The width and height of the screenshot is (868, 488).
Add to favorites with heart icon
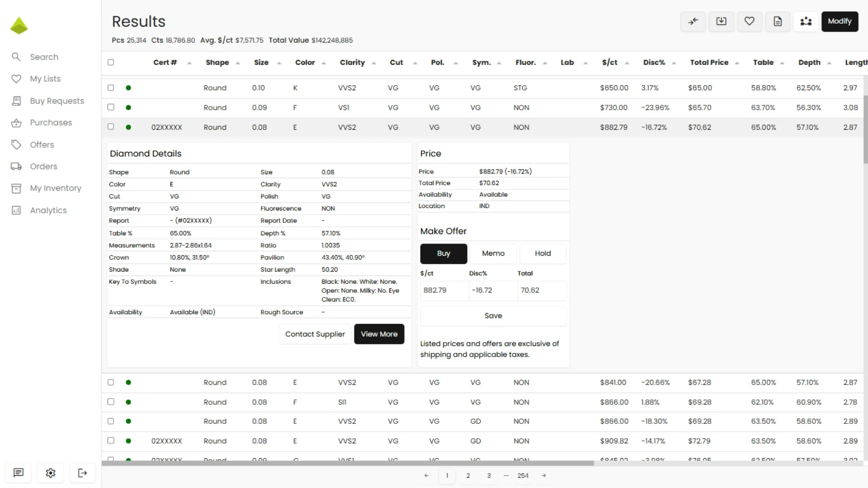pos(749,21)
